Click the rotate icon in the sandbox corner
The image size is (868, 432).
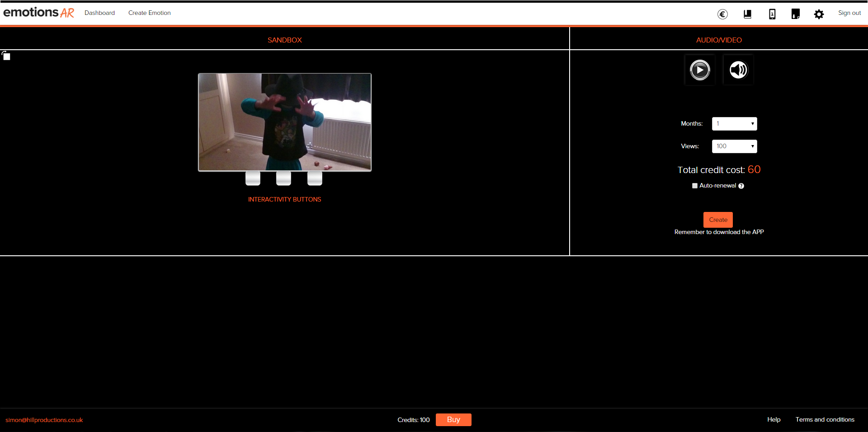pyautogui.click(x=6, y=56)
